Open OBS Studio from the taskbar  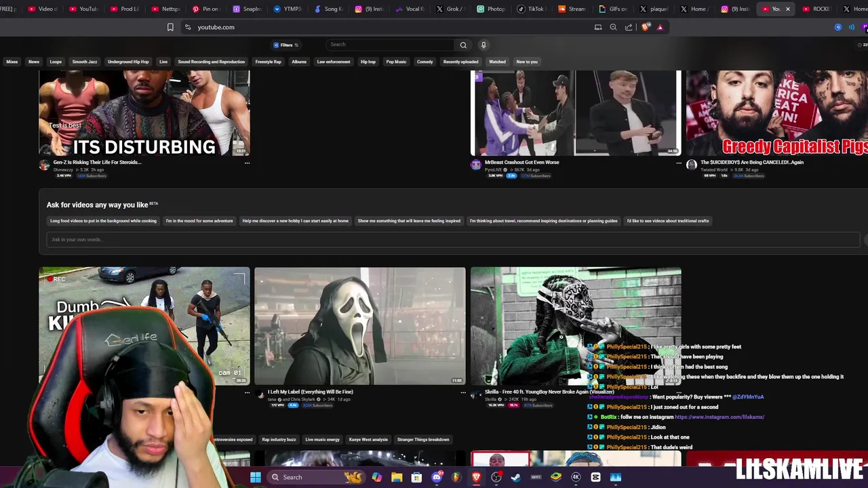496,477
